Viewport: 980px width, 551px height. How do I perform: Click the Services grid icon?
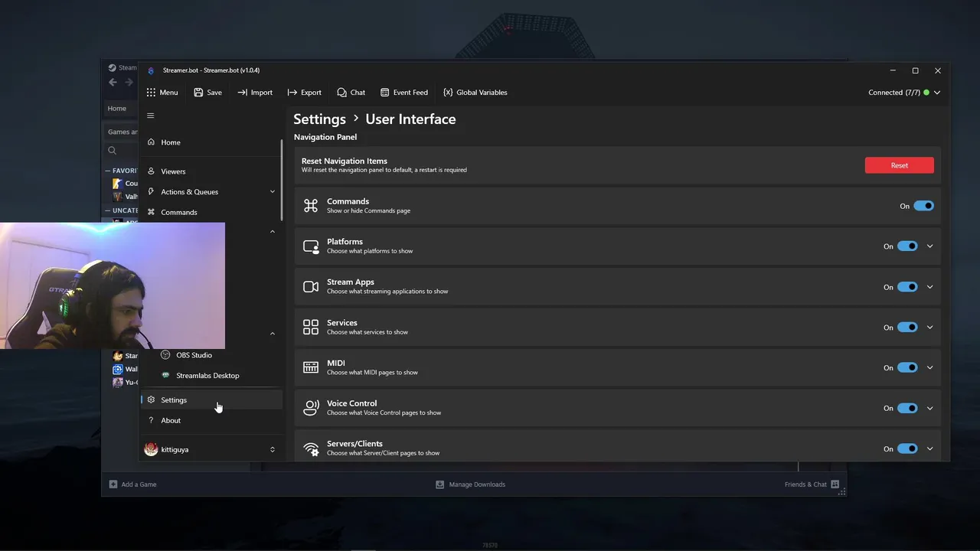[x=310, y=327]
